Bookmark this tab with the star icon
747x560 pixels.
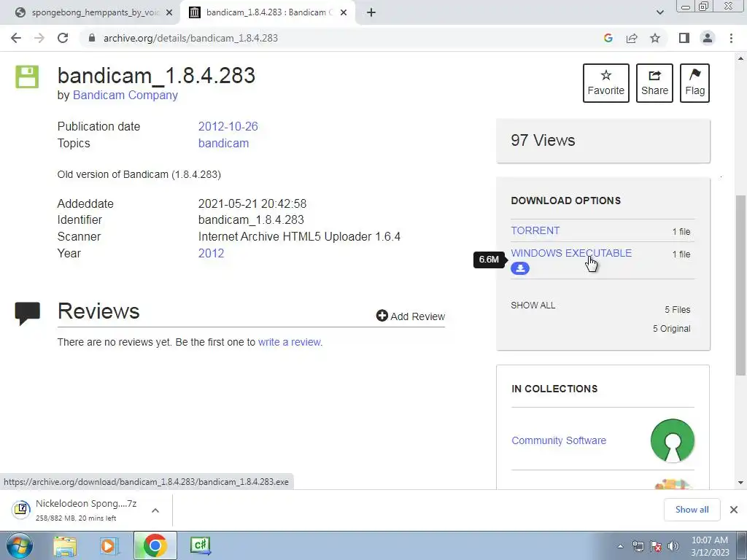pyautogui.click(x=655, y=38)
